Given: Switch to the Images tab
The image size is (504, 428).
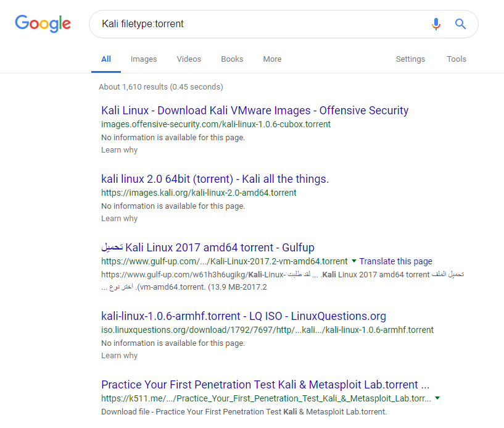Looking at the screenshot, I should point(144,59).
